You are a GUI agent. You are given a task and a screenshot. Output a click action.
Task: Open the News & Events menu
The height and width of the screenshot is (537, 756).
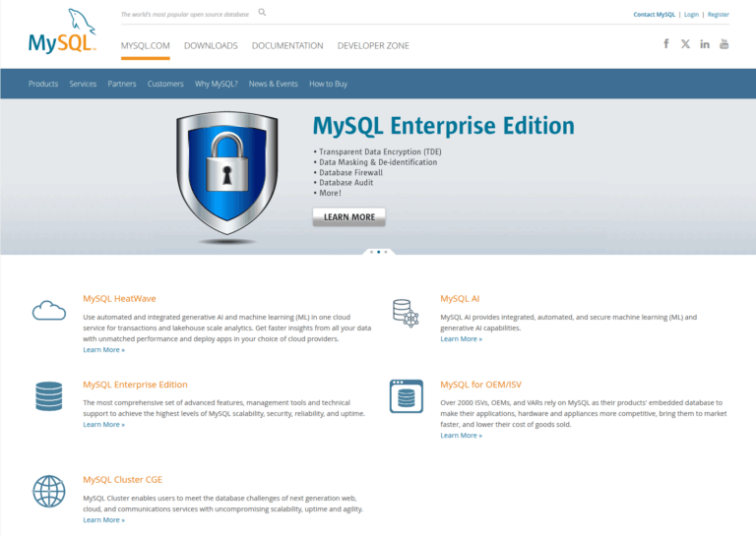click(x=274, y=84)
